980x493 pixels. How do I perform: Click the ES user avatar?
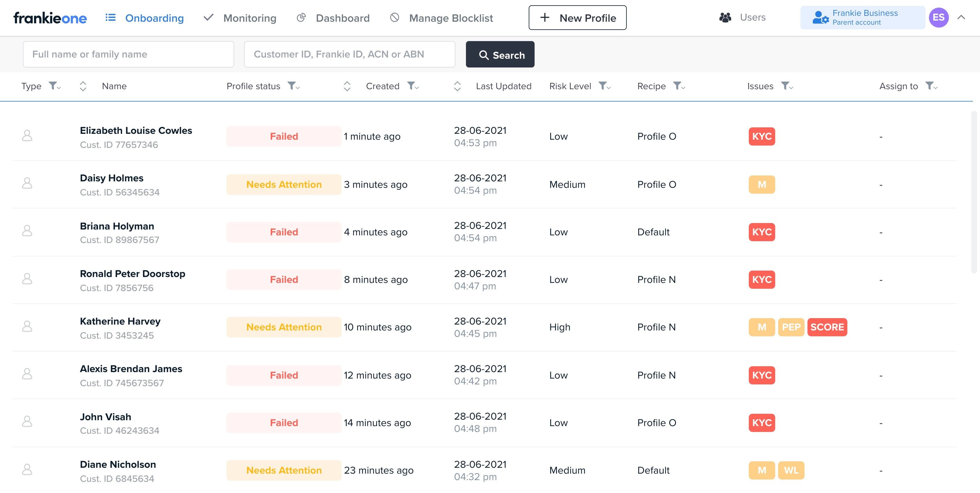[939, 18]
